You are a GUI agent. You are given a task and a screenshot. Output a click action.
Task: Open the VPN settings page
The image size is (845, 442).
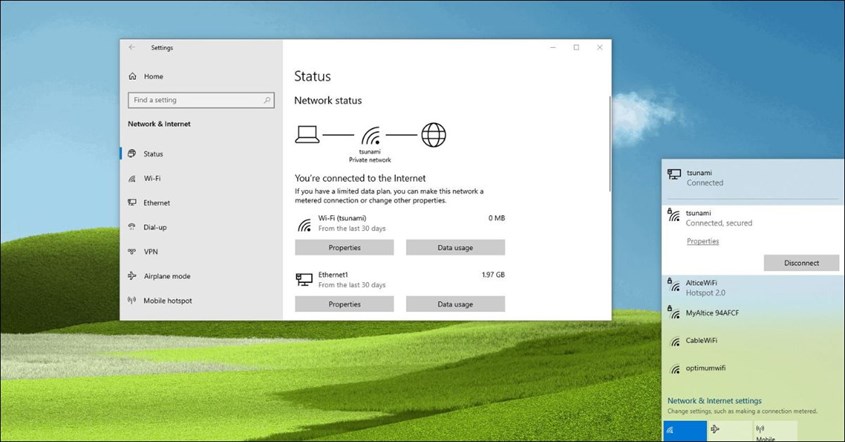click(201, 252)
